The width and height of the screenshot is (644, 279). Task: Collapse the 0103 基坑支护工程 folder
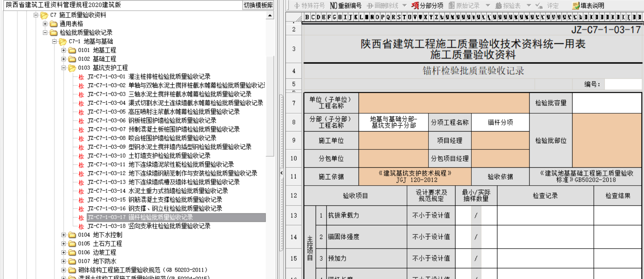coord(64,68)
